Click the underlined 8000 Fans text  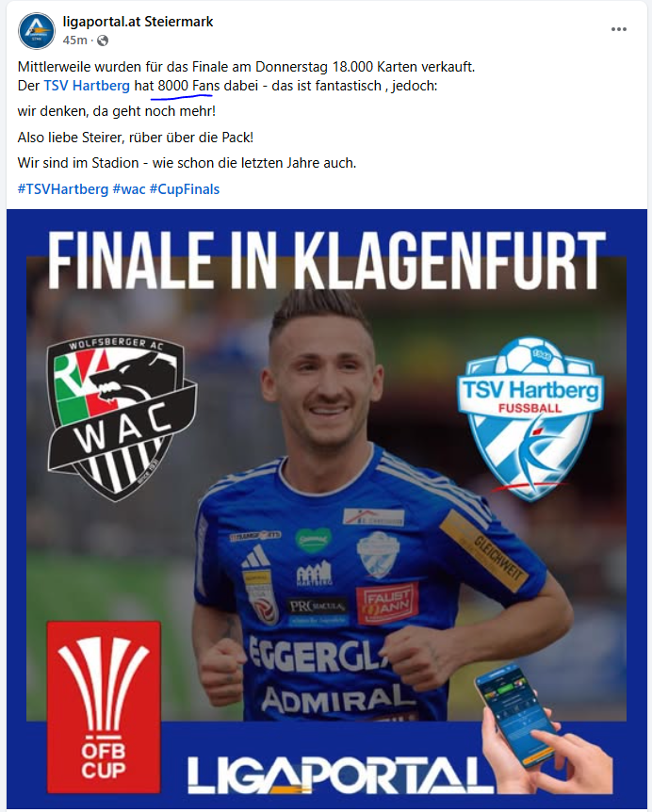click(x=188, y=86)
